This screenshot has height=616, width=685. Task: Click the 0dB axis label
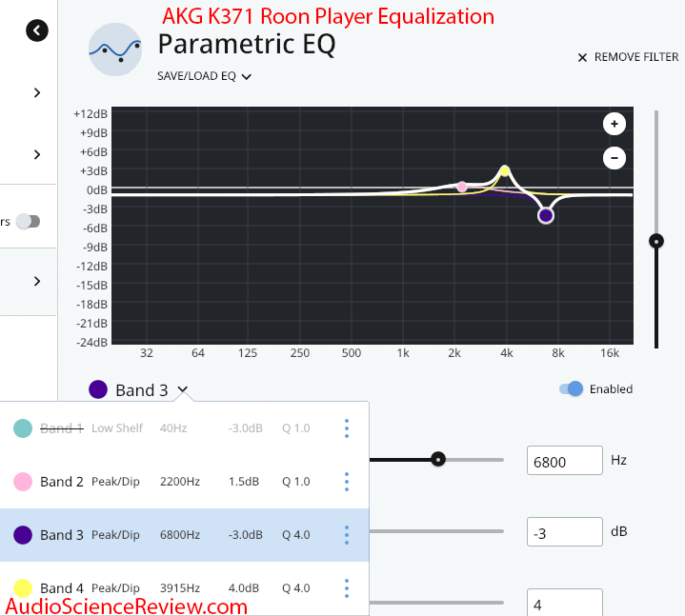pyautogui.click(x=96, y=190)
